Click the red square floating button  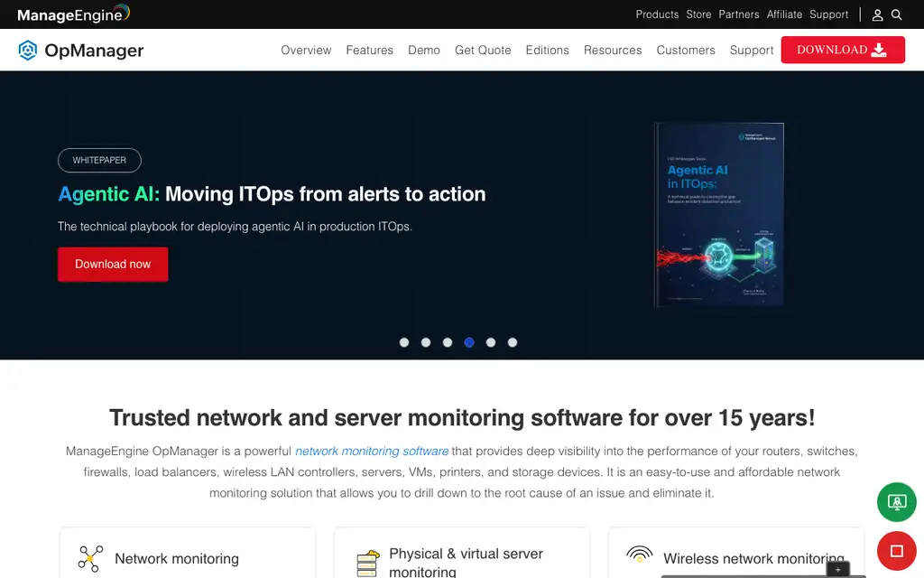tap(896, 551)
